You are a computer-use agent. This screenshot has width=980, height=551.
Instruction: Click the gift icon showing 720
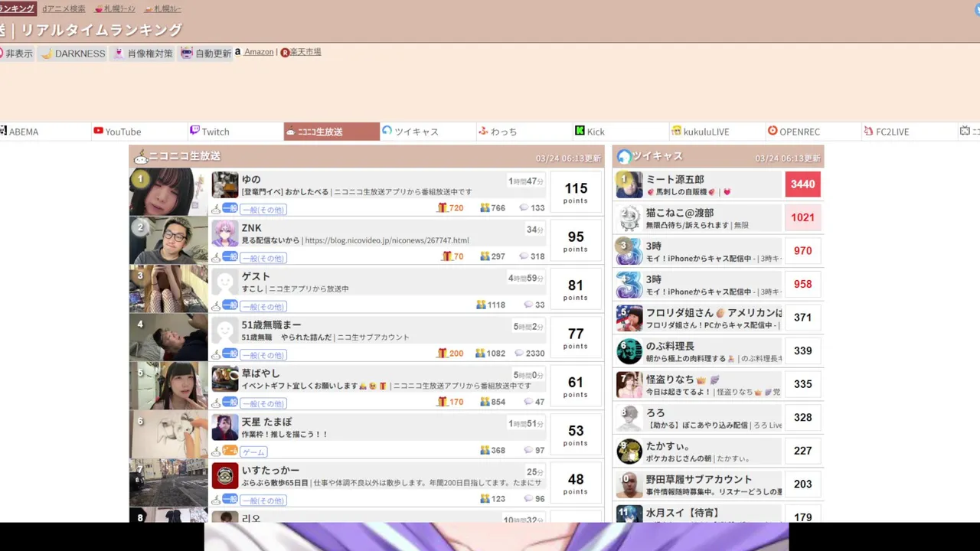442,207
